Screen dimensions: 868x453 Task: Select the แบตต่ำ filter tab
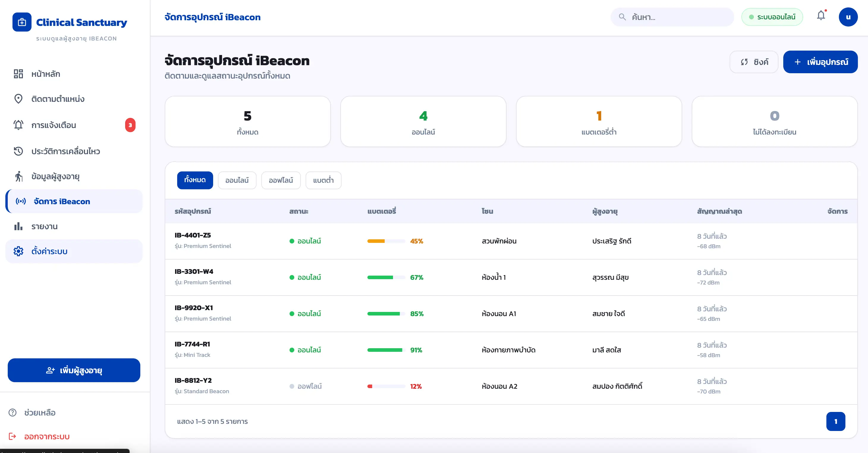323,180
